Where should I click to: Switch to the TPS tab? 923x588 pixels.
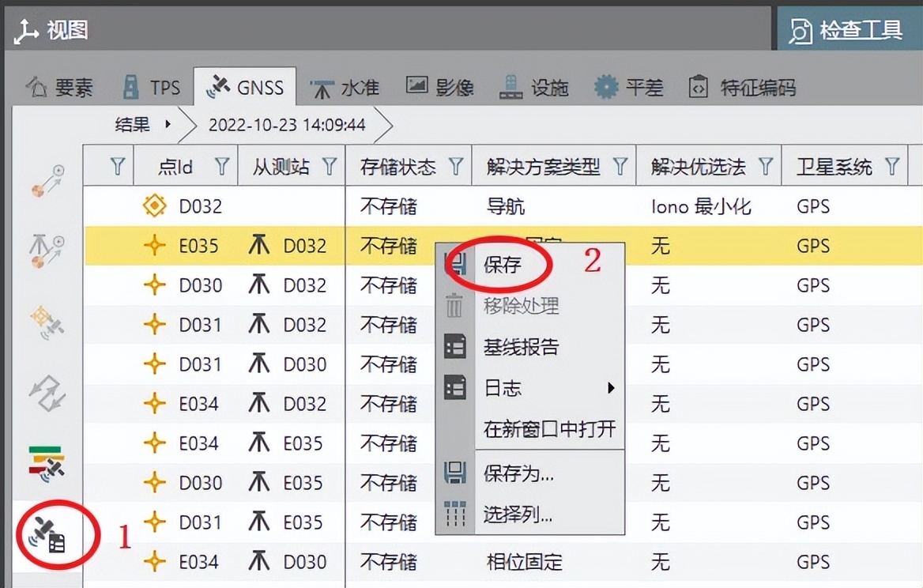coord(151,88)
